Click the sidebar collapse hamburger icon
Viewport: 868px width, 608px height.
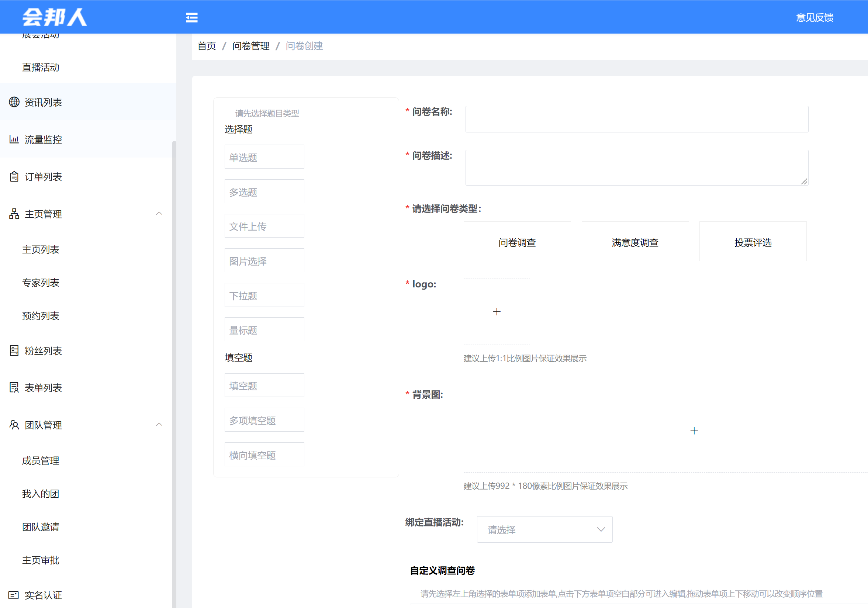click(192, 17)
